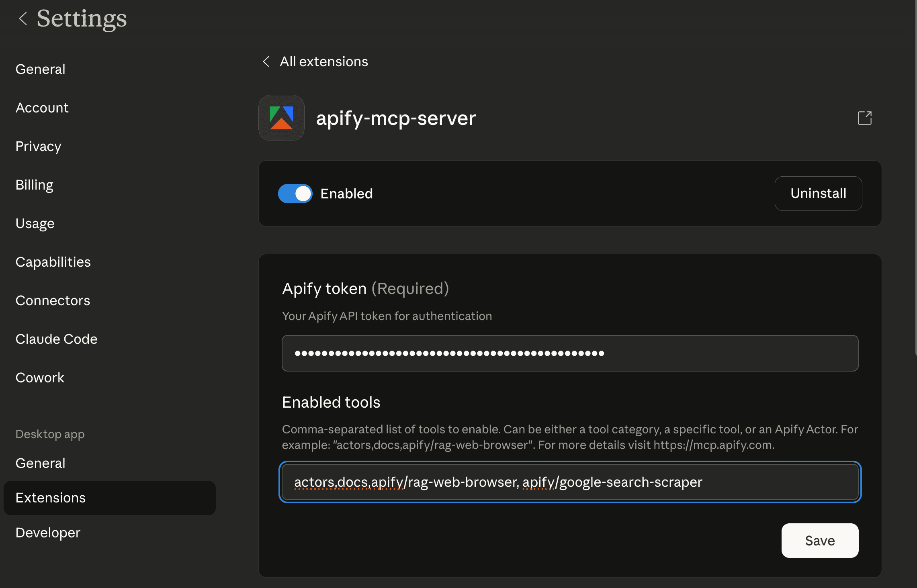Open the Privacy settings section
Image resolution: width=917 pixels, height=588 pixels.
[38, 146]
